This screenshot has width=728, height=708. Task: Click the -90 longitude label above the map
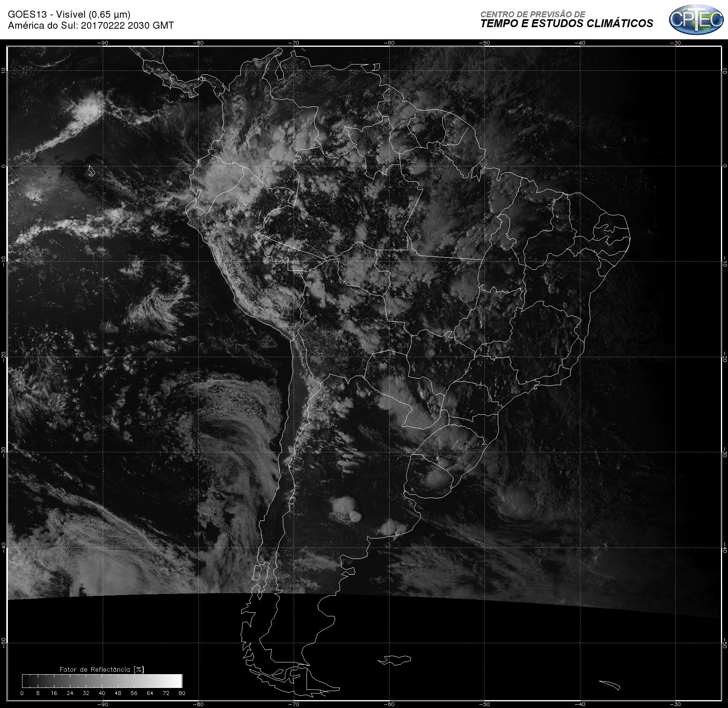103,43
